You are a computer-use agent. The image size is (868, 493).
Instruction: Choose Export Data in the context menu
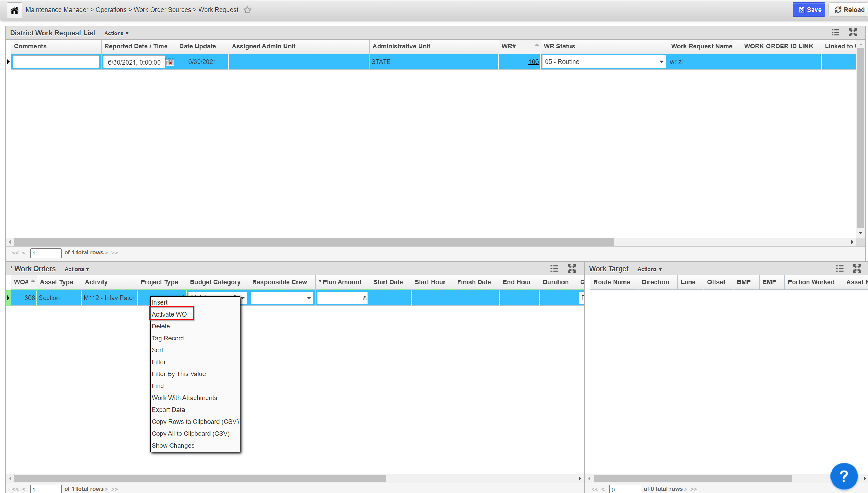pos(168,410)
